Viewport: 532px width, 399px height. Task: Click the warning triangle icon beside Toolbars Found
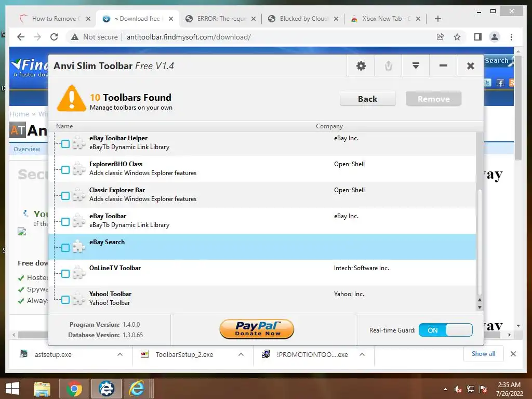[x=71, y=98]
